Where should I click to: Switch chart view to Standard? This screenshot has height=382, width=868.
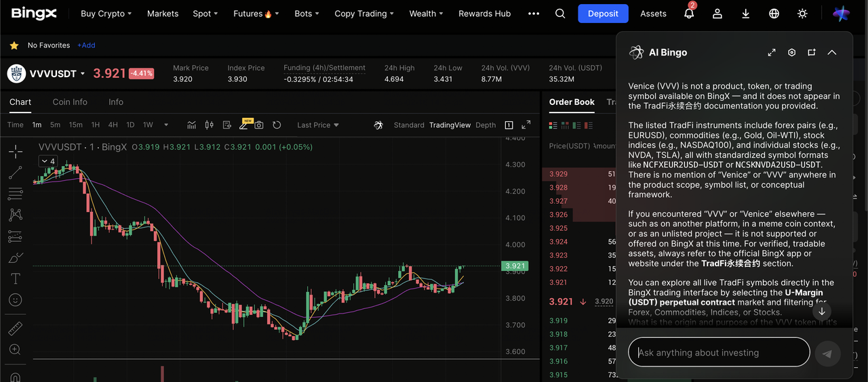click(409, 125)
